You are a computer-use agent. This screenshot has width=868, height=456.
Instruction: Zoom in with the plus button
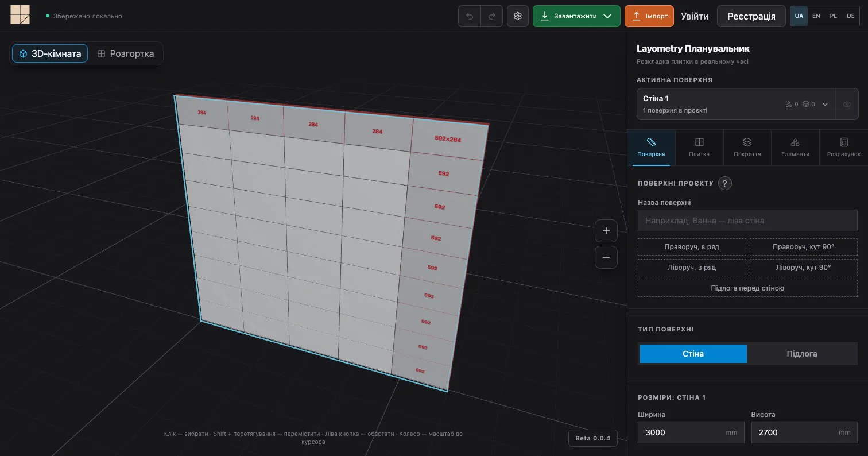[606, 231]
